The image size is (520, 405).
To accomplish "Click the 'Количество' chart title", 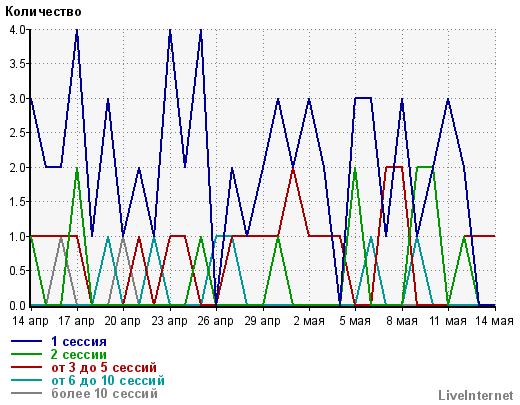I will (43, 12).
